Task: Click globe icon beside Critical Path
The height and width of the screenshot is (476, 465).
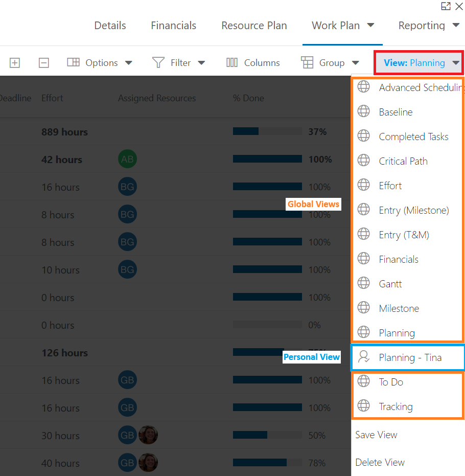Action: [x=363, y=161]
